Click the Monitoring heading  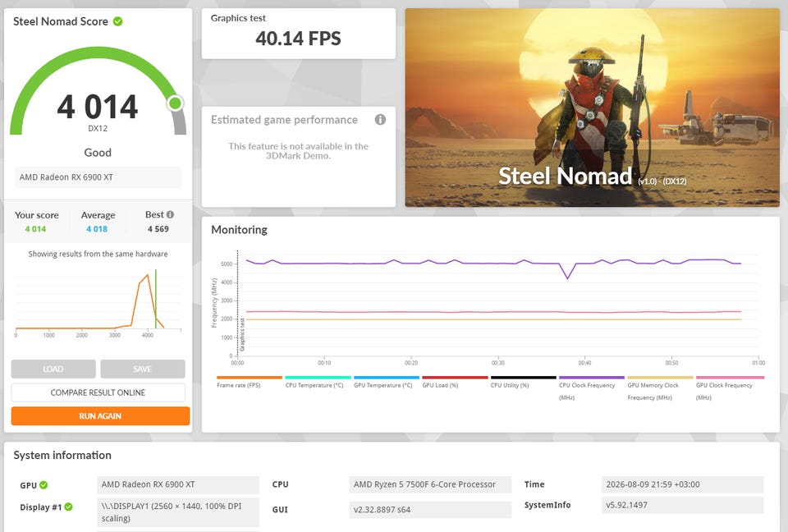(239, 230)
